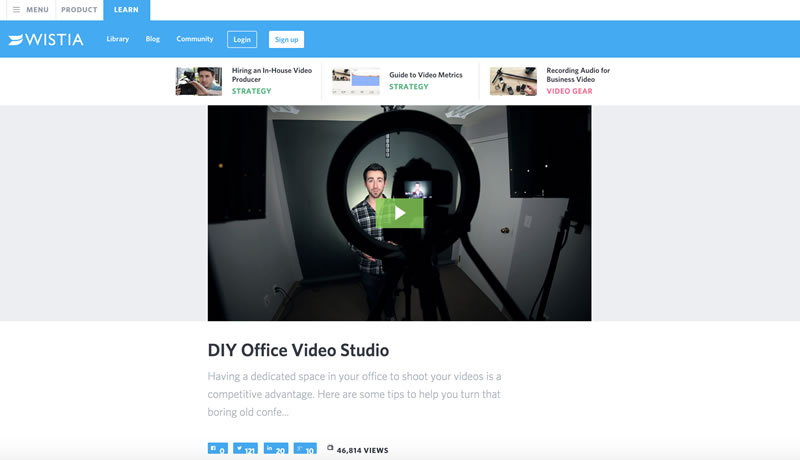
Task: Share the article on Google Plus
Action: click(306, 450)
